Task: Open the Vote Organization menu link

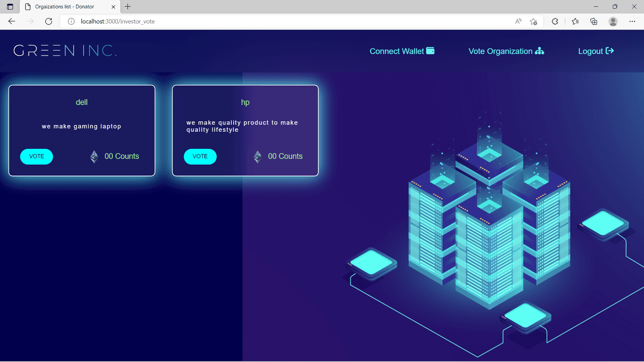Action: [506, 51]
